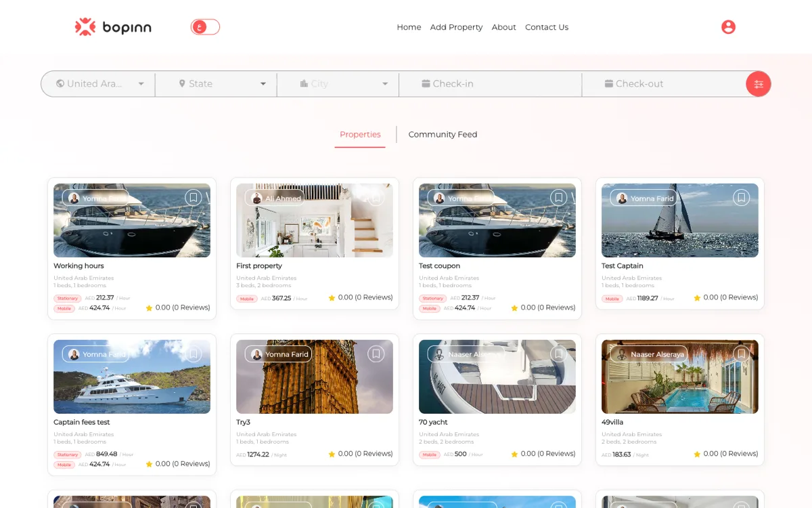
Task: Open the Add Property menu item
Action: click(456, 27)
